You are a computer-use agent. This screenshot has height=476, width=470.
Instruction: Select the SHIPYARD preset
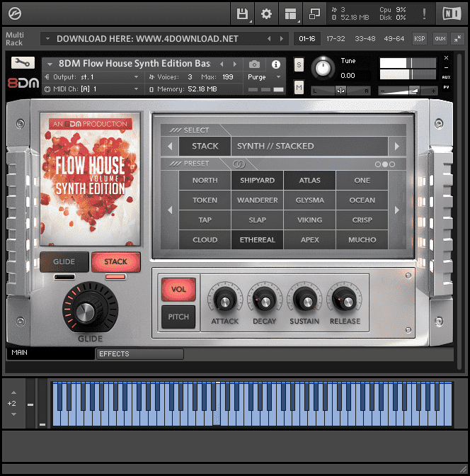coord(258,181)
